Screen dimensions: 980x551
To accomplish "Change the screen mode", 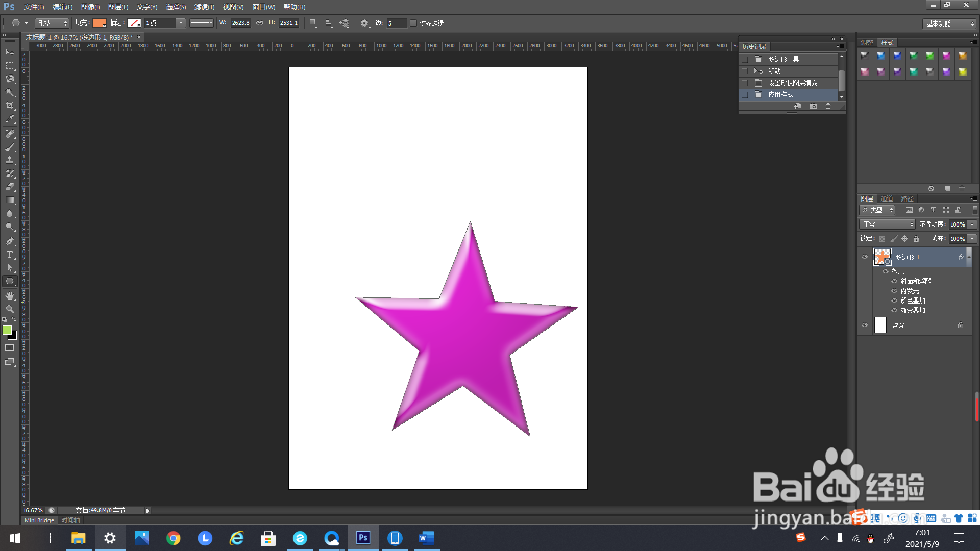I will 10,362.
